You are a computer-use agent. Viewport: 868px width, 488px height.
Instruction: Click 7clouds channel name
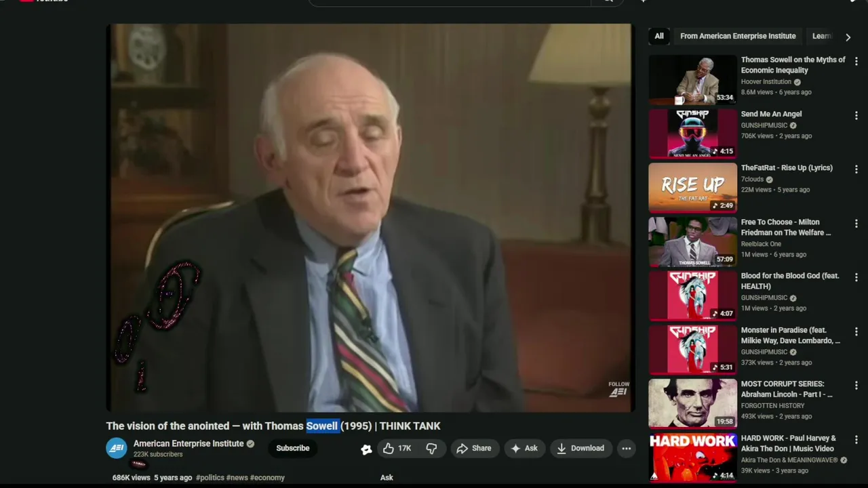click(752, 179)
